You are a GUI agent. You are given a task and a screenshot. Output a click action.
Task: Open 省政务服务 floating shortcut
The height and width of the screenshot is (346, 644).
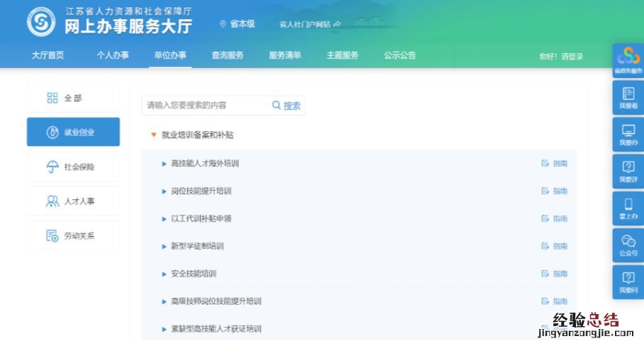coord(628,60)
